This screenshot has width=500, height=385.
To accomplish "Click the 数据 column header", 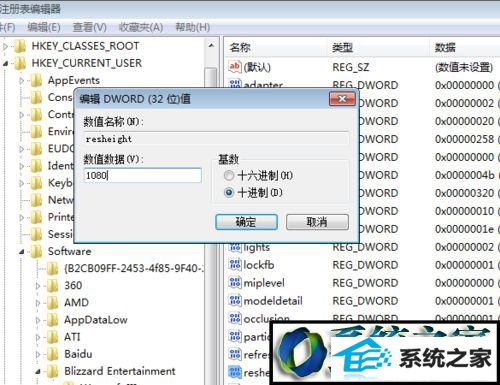I will (x=465, y=48).
